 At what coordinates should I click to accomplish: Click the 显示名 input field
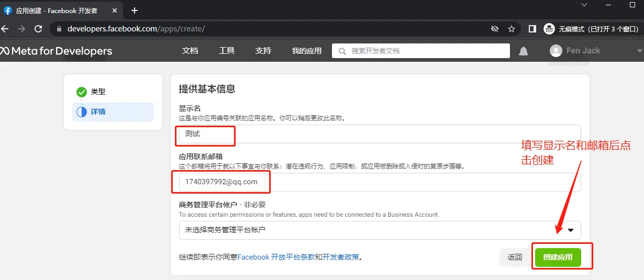380,134
